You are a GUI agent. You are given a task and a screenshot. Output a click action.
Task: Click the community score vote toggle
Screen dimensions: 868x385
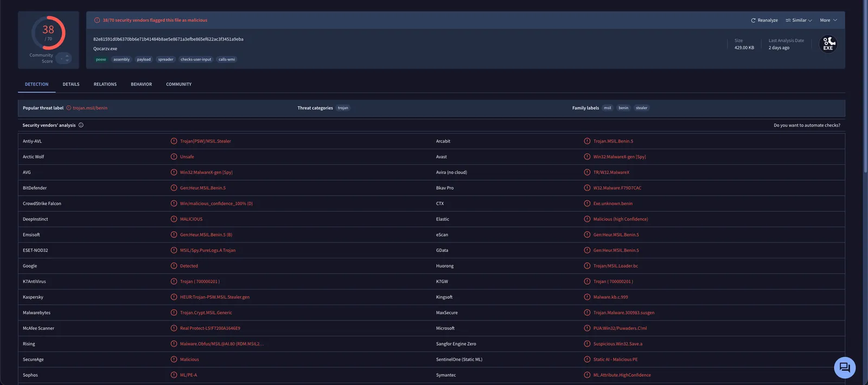(64, 58)
